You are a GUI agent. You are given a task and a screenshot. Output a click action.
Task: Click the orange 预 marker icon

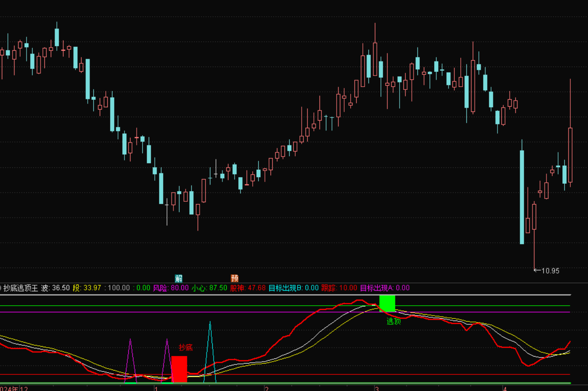pos(235,279)
